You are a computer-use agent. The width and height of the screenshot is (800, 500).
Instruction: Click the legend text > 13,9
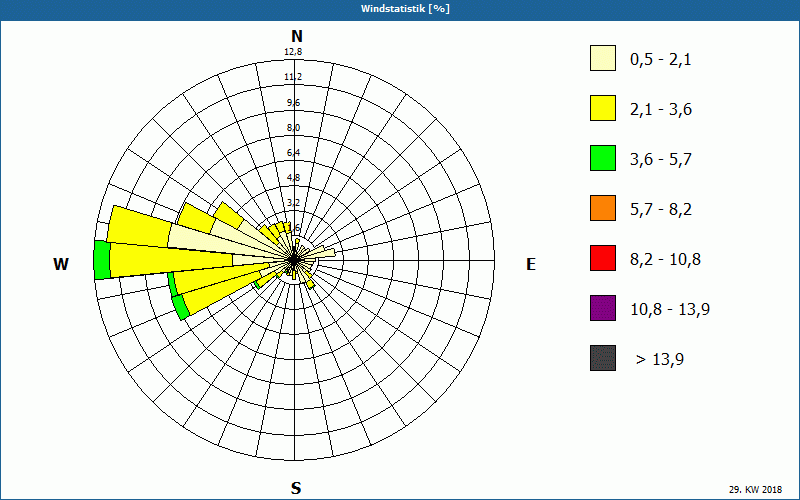click(660, 360)
